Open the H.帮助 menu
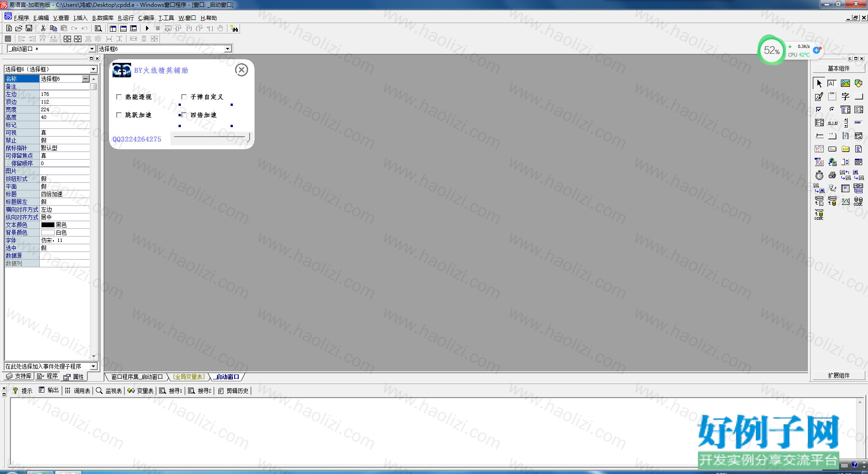This screenshot has width=868, height=474. click(209, 18)
